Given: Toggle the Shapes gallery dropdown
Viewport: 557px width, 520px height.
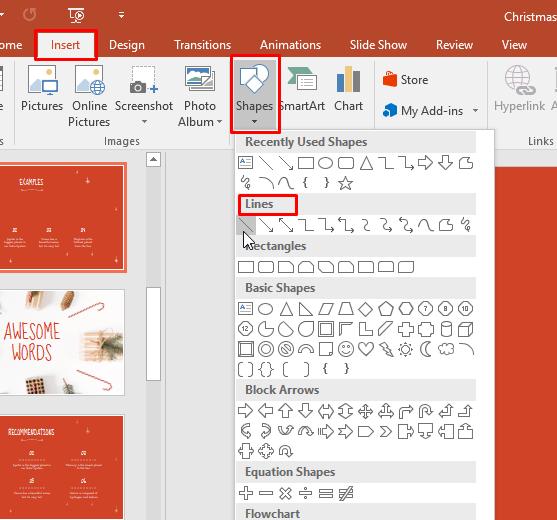Looking at the screenshot, I should tap(255, 94).
